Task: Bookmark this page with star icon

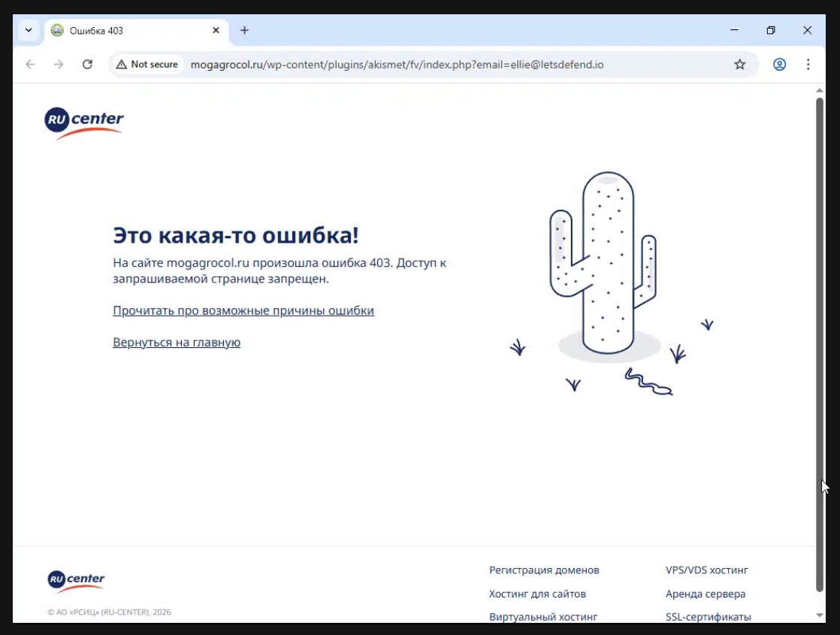Action: tap(739, 65)
